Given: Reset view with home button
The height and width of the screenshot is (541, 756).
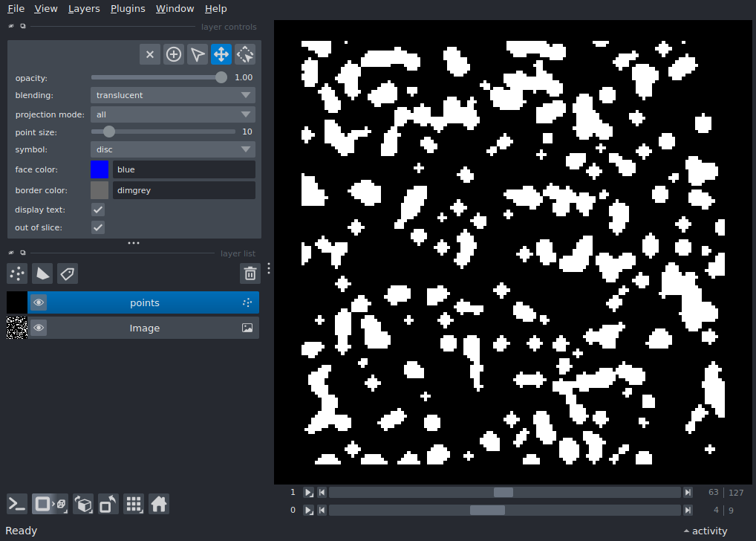Looking at the screenshot, I should coord(158,504).
